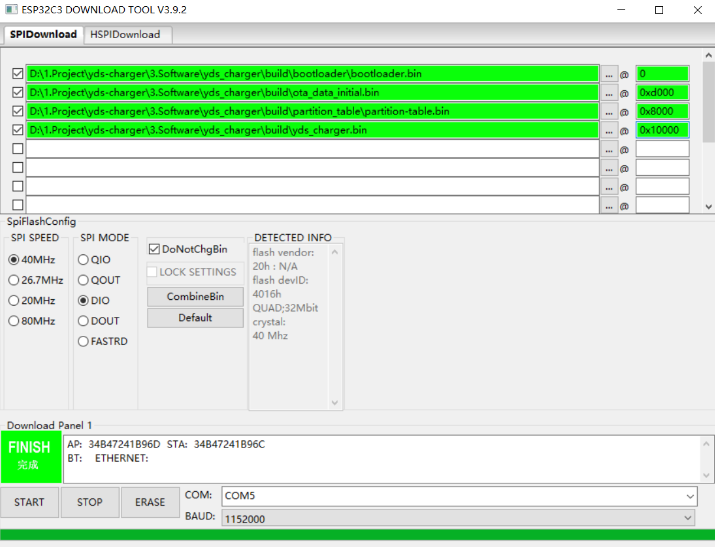Click the empty address field of the fifth row
The width and height of the screenshot is (715, 547).
662,149
